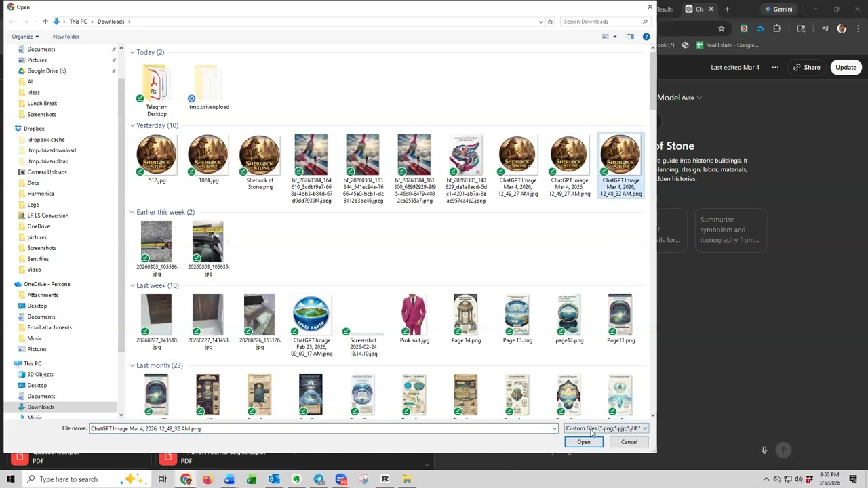This screenshot has width=868, height=488.
Task: Open Chrome three-dot menu
Action: (x=859, y=28)
